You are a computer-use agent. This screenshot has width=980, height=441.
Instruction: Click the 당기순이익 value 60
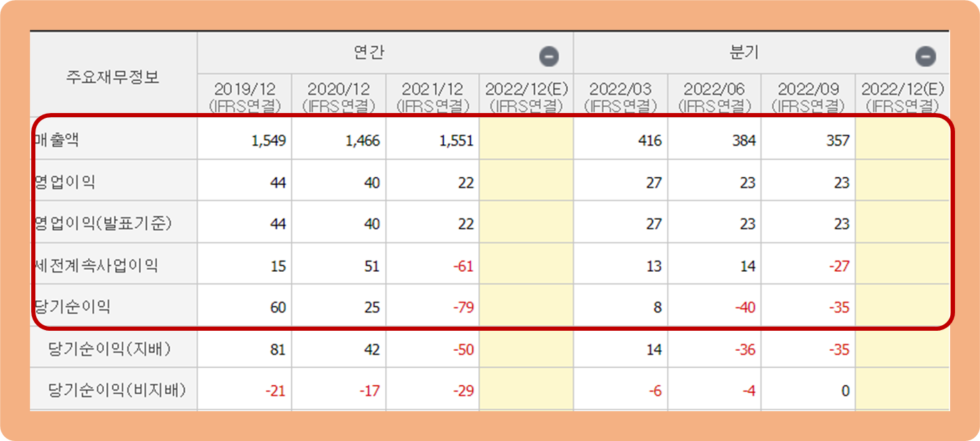click(x=278, y=307)
